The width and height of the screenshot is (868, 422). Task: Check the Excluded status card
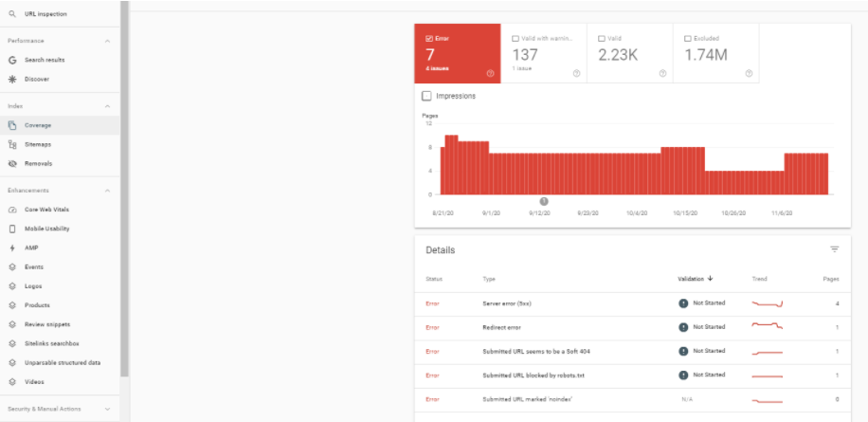[x=689, y=39]
